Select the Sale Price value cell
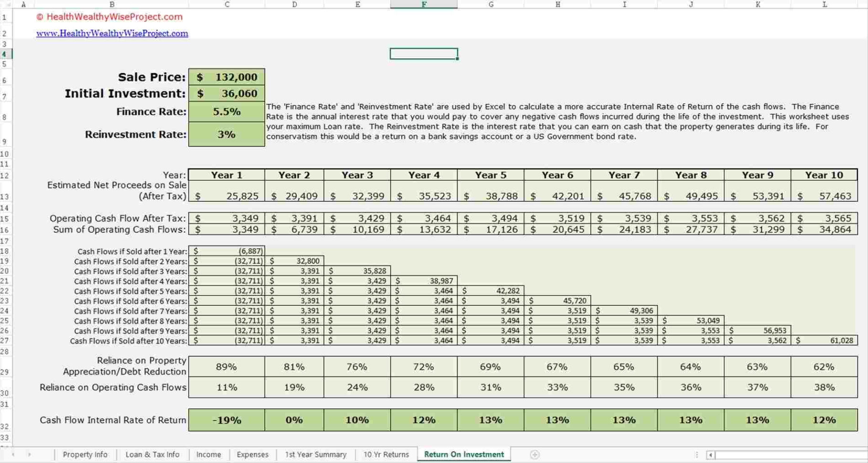Image resolution: width=868 pixels, height=463 pixels. point(226,77)
